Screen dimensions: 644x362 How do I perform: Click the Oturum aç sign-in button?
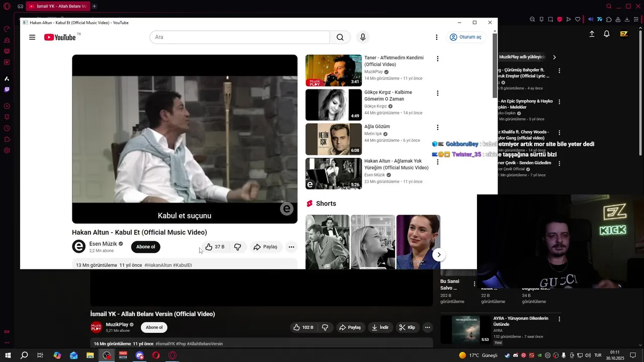pyautogui.click(x=466, y=37)
